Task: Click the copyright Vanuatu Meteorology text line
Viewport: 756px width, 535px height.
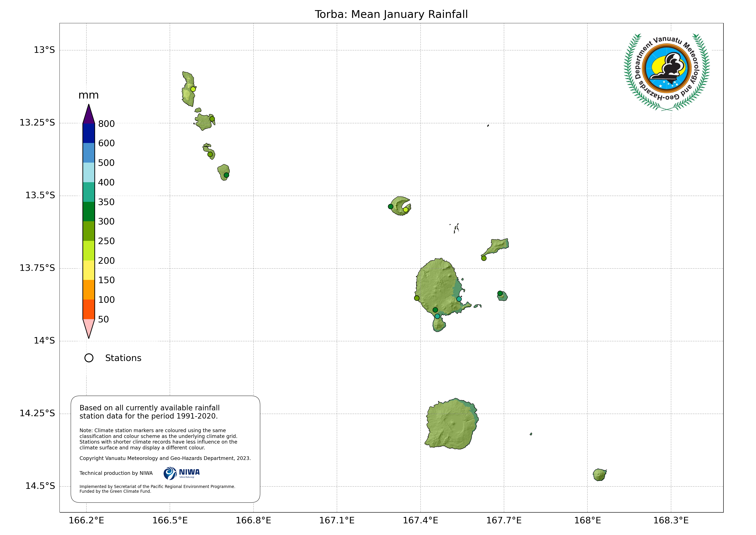Action: click(165, 458)
